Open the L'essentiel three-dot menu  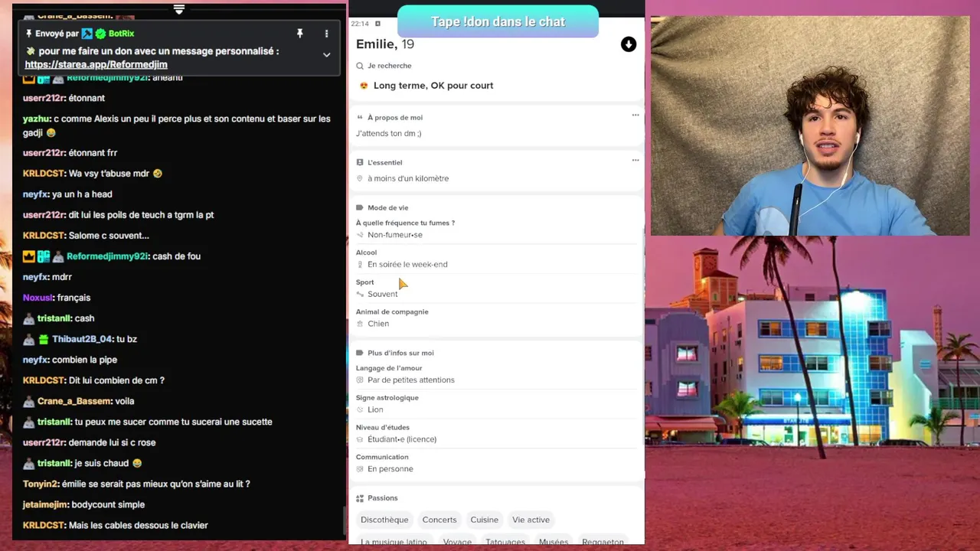635,161
